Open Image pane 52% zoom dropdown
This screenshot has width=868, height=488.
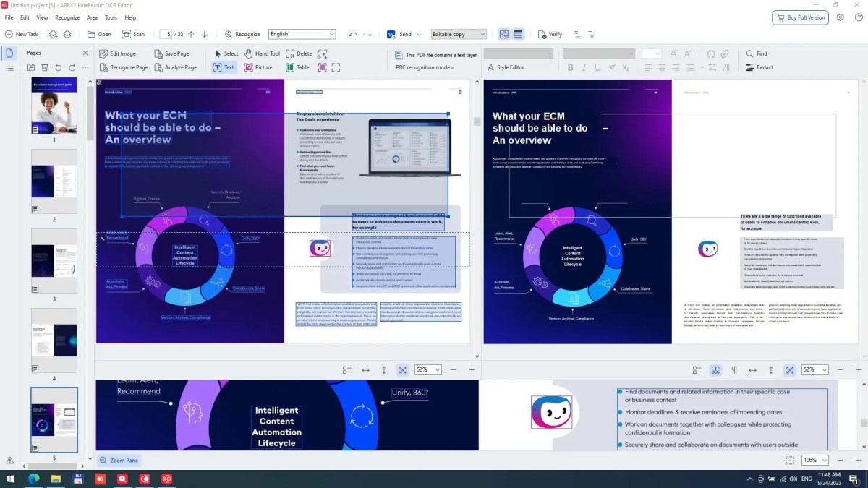[427, 369]
